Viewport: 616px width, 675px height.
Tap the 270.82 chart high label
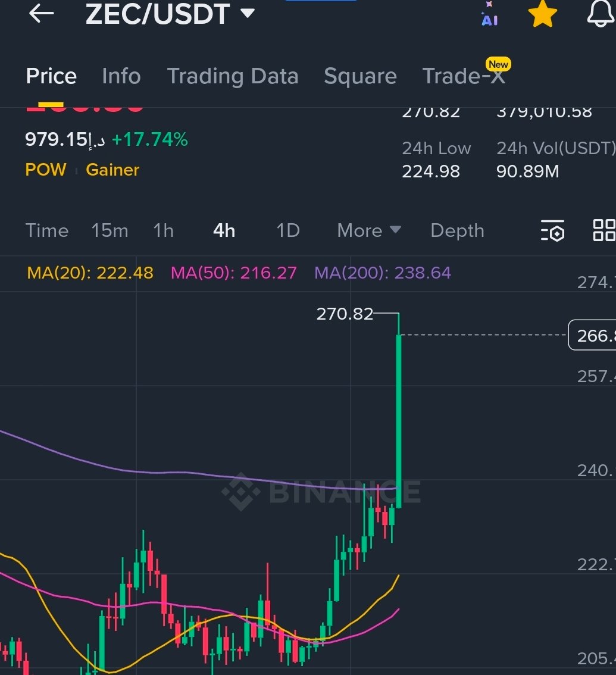pyautogui.click(x=345, y=314)
